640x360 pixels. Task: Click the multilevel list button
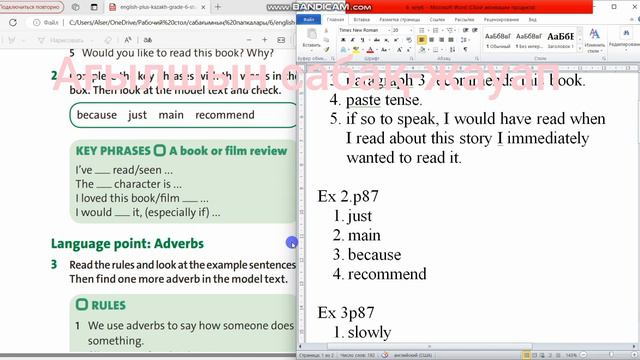pyautogui.click(x=450, y=30)
